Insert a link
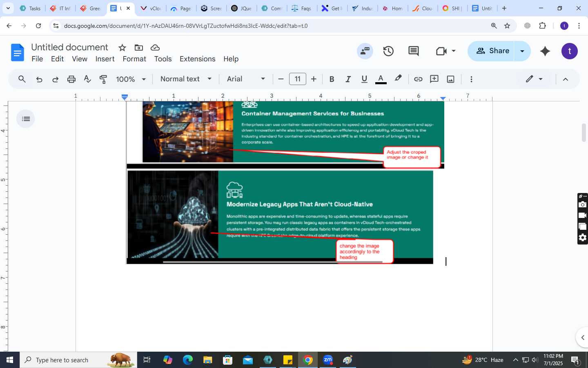 coord(418,79)
